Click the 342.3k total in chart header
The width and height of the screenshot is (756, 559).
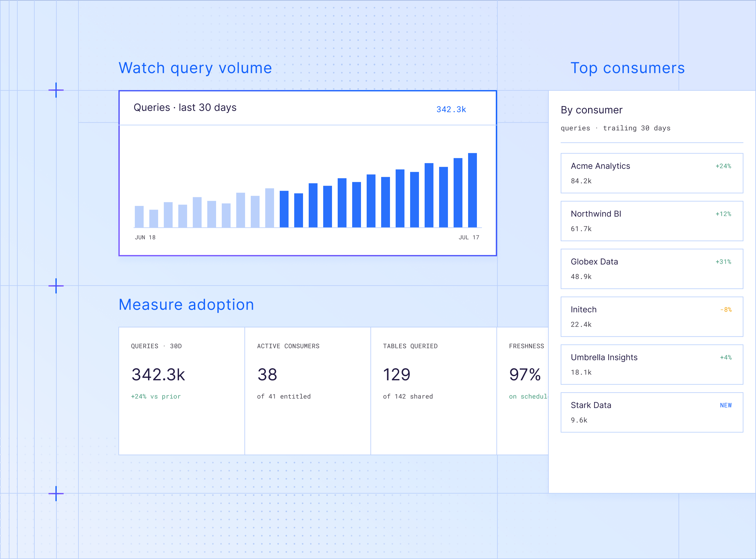click(451, 109)
